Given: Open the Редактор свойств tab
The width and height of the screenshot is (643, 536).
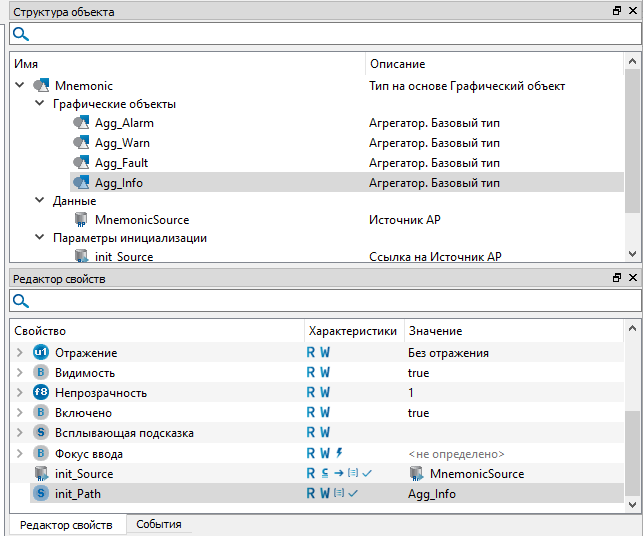Looking at the screenshot, I should (x=67, y=525).
